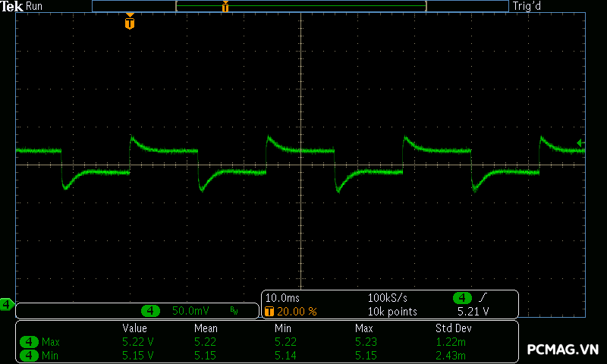Click the channel 4 badge for Max measurement
Viewport: 607px width, 364px height.
(x=29, y=342)
